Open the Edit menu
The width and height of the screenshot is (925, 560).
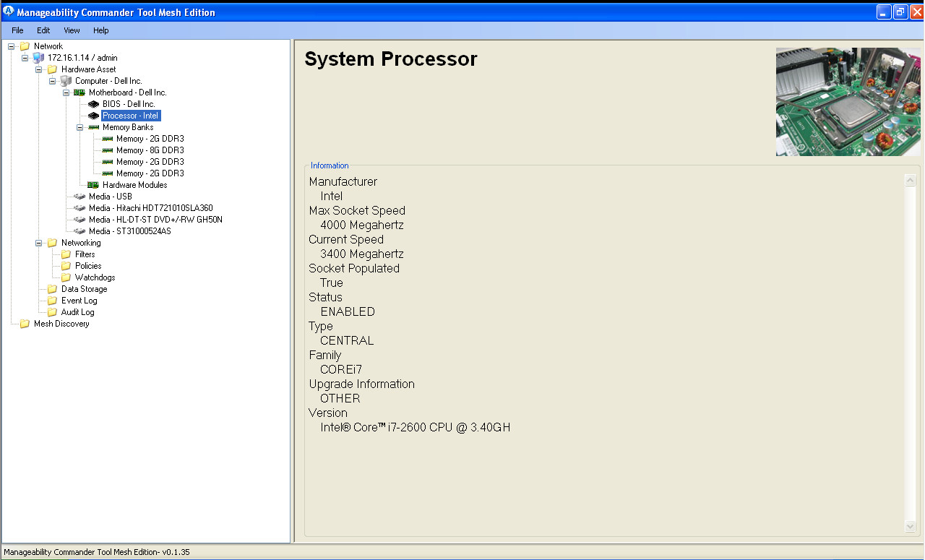click(43, 30)
